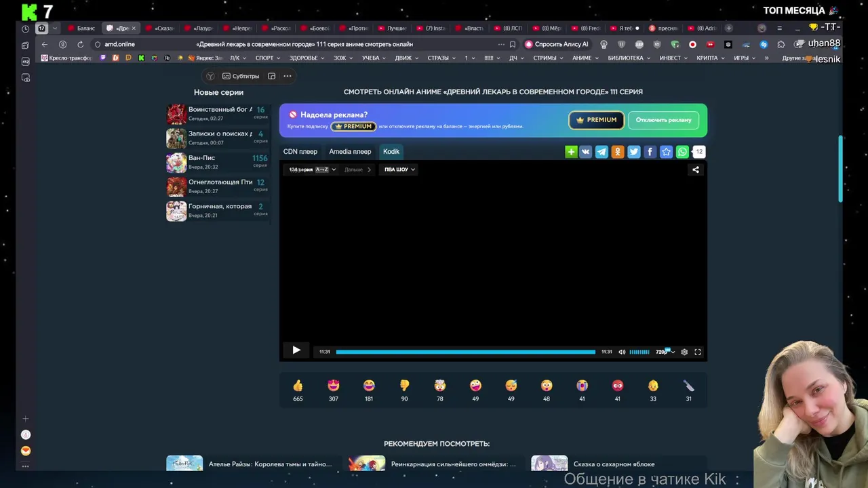
Task: Click Спросить Алису AI button
Action: click(x=556, y=44)
